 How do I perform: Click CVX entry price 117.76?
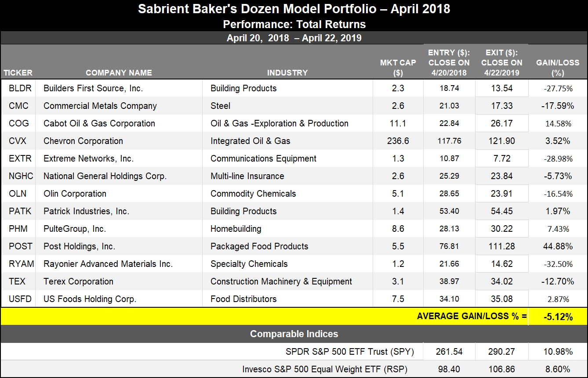(449, 141)
